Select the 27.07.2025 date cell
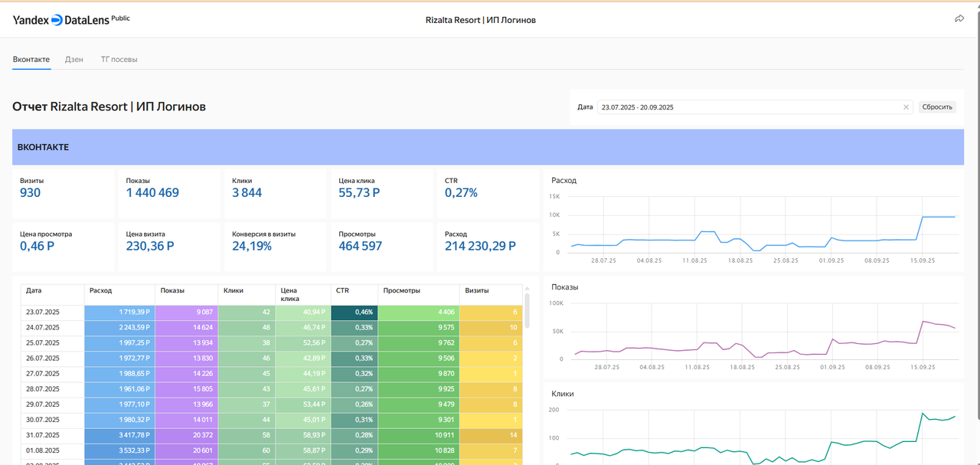The height and width of the screenshot is (465, 980). (52, 374)
